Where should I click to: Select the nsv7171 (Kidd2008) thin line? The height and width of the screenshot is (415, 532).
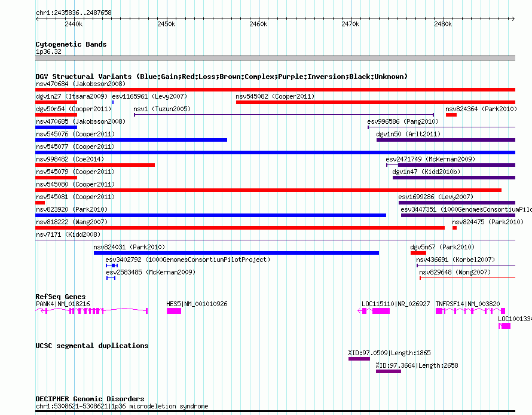275,240
